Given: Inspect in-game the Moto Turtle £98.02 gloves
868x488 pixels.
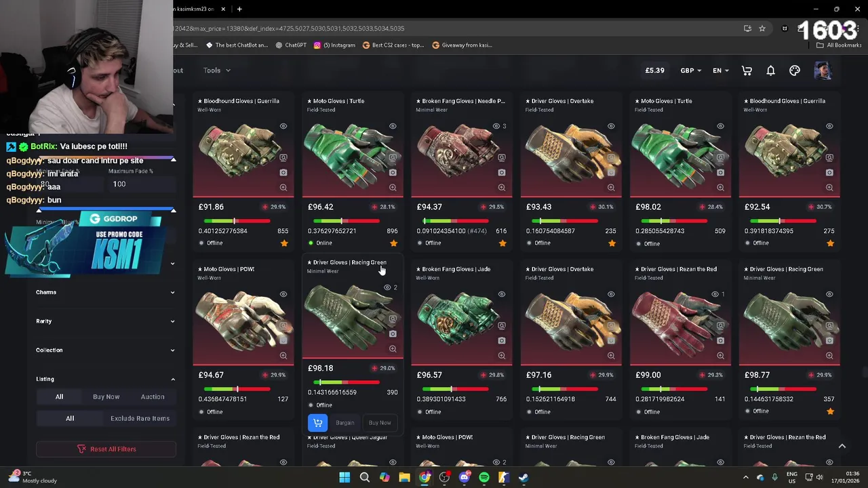Looking at the screenshot, I should click(720, 157).
